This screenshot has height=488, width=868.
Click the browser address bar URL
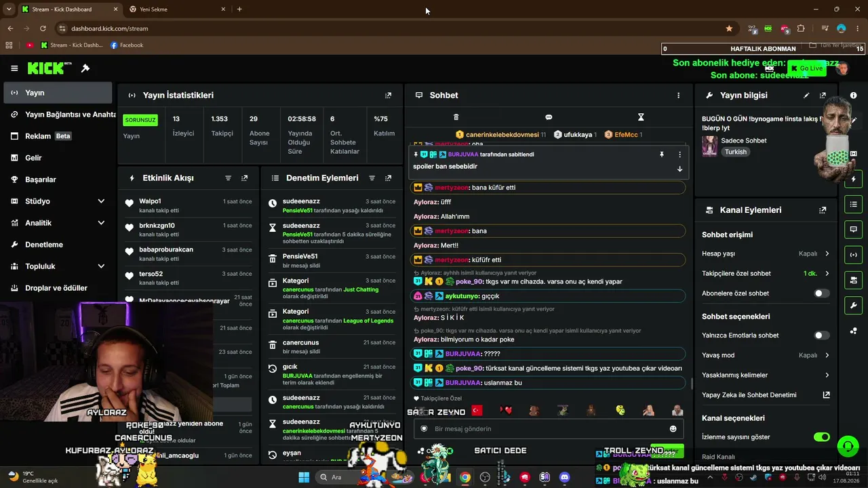point(110,28)
